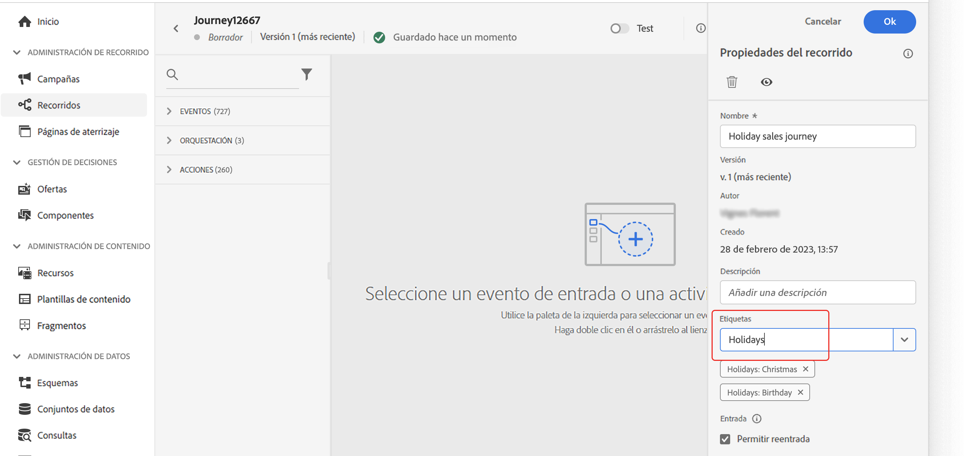
Task: Click the info icon next to Entrada
Action: click(757, 418)
